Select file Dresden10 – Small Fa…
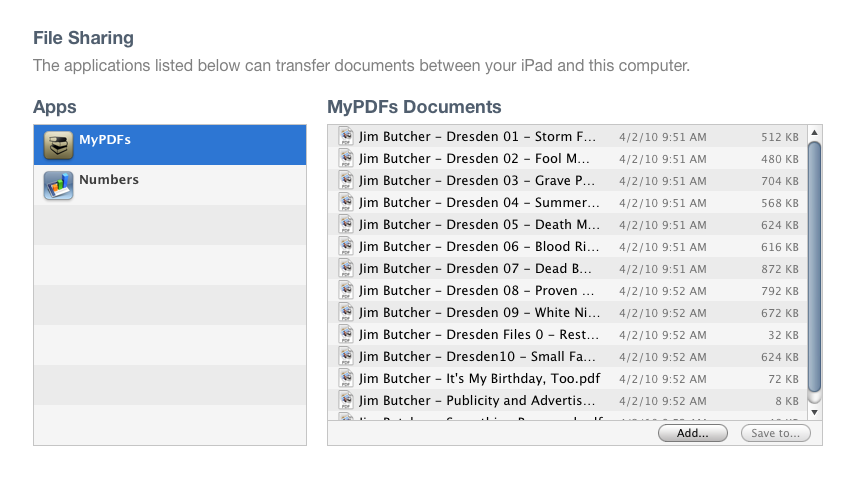This screenshot has height=484, width=853. [x=568, y=356]
